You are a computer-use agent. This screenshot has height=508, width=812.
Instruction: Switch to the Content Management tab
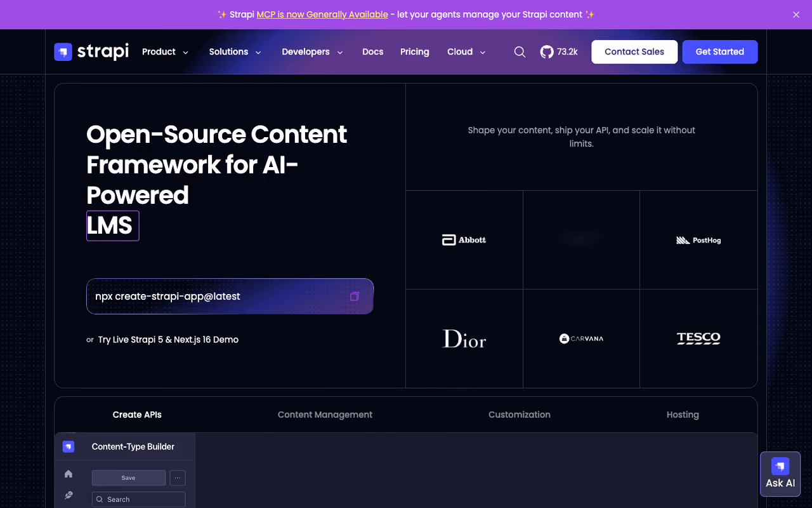pyautogui.click(x=325, y=415)
